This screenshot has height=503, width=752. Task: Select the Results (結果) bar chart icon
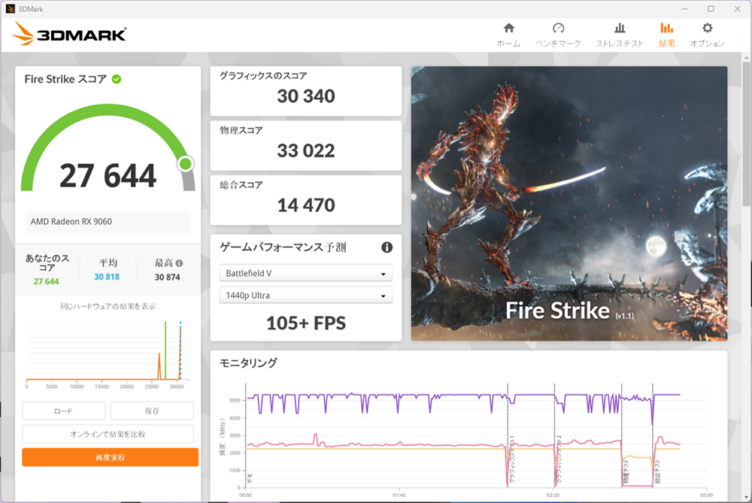666,29
